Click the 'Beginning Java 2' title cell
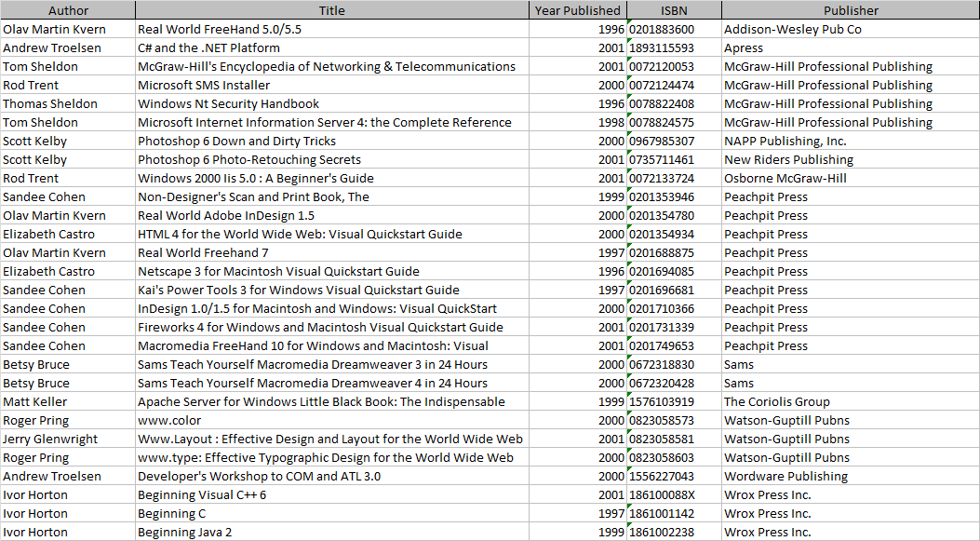The image size is (980, 541). pos(332,533)
